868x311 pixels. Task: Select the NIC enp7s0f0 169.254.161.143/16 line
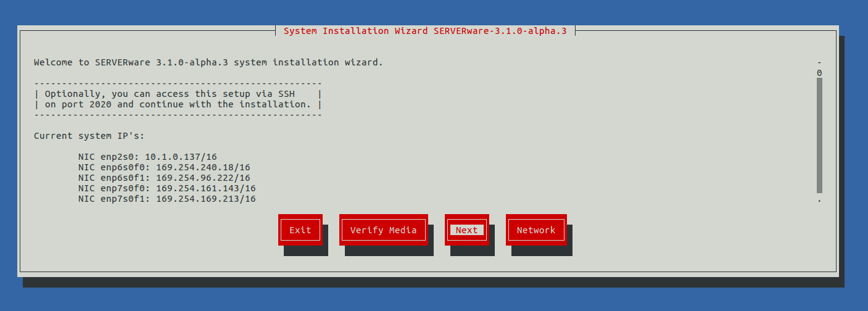pos(167,188)
